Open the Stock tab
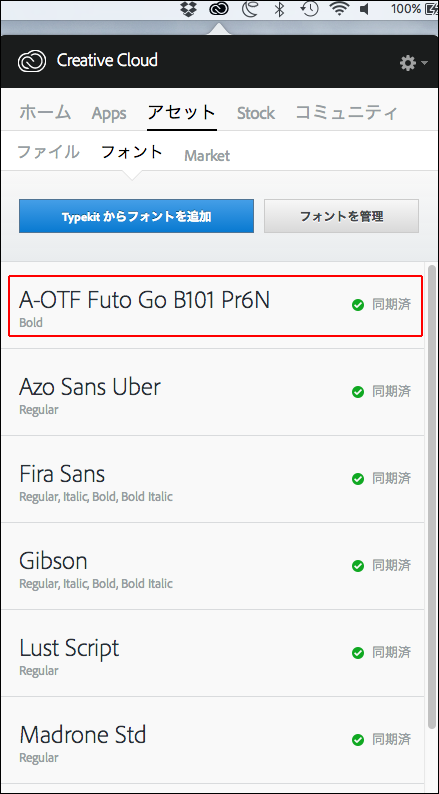The width and height of the screenshot is (439, 794). 256,113
